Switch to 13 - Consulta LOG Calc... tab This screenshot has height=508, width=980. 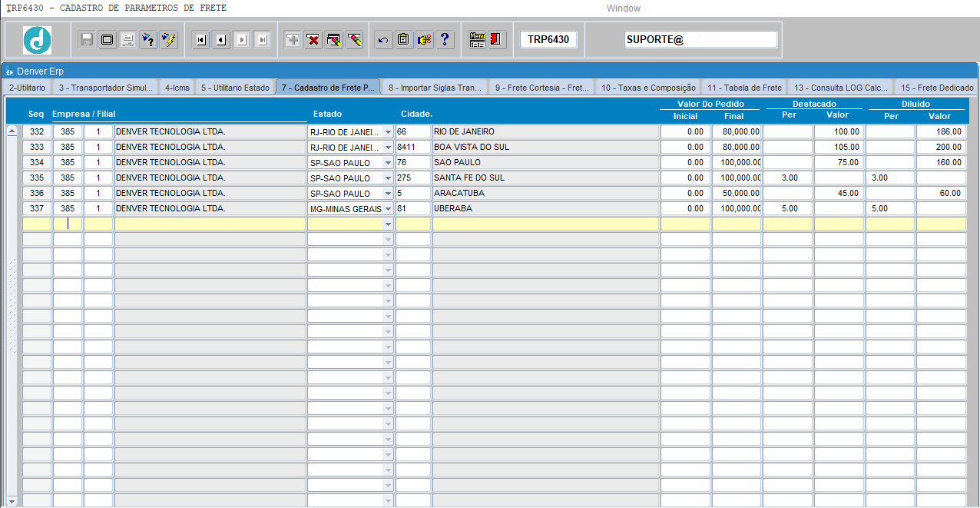(x=842, y=88)
